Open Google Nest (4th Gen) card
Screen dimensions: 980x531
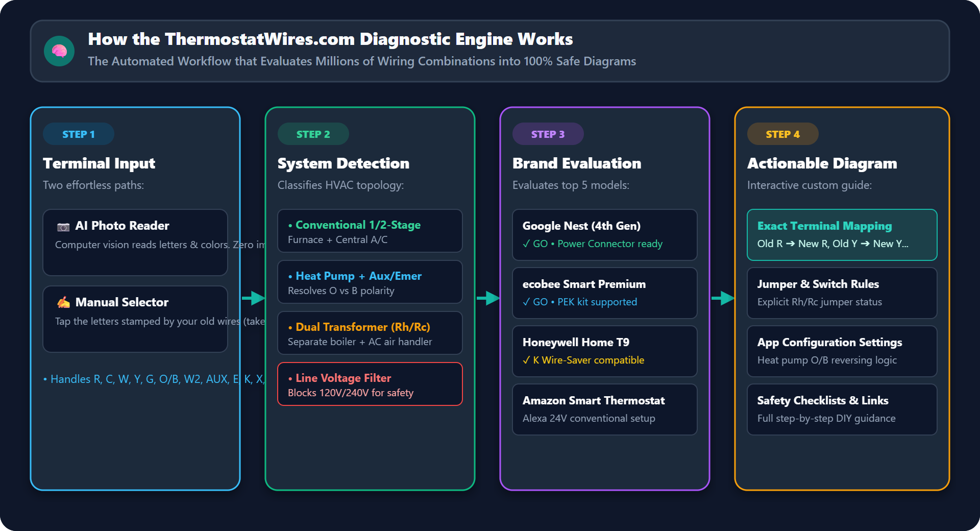(605, 235)
